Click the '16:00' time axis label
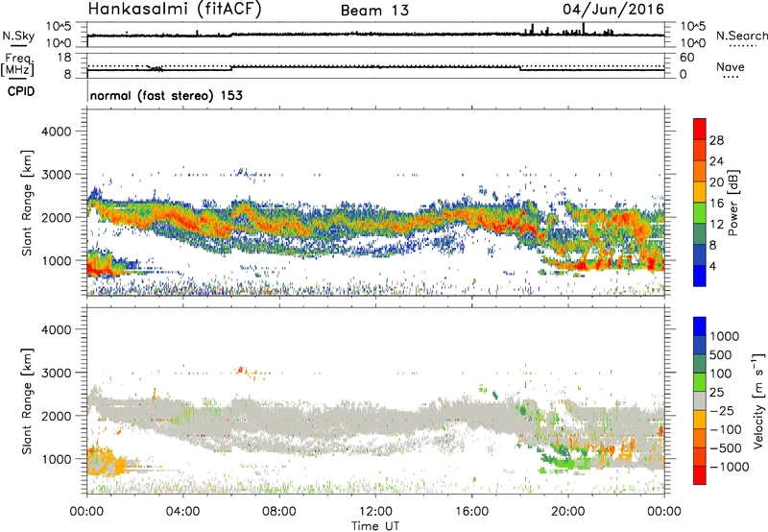 pyautogui.click(x=471, y=512)
